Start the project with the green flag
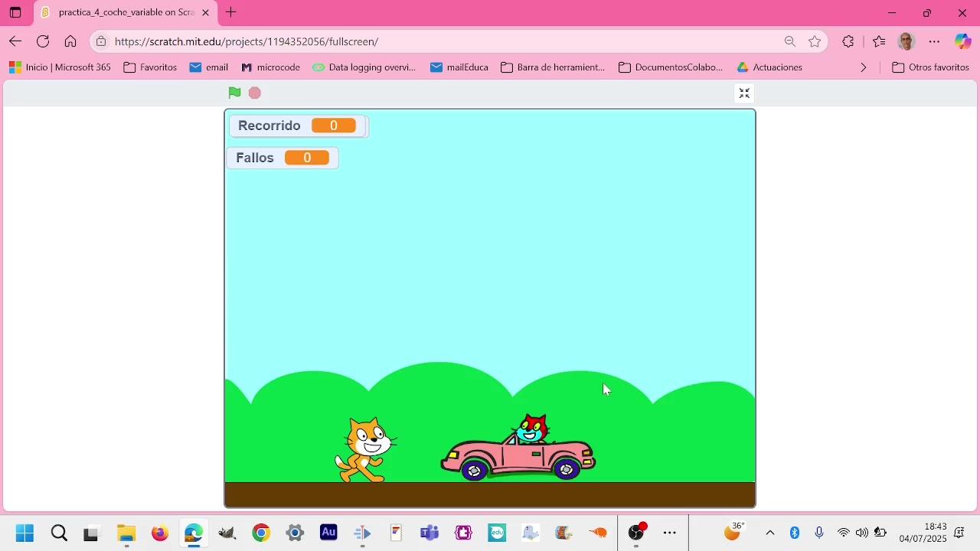Screen dimensions: 980x551 pos(234,93)
